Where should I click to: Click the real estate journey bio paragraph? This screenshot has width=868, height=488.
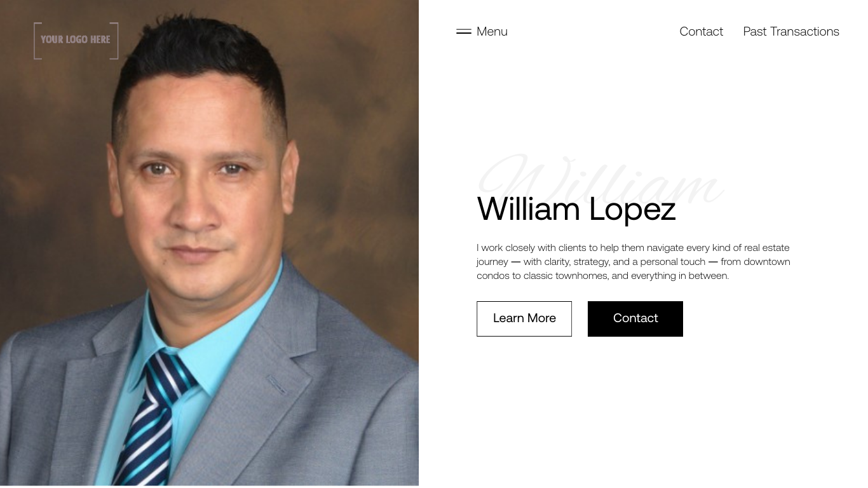[634, 261]
